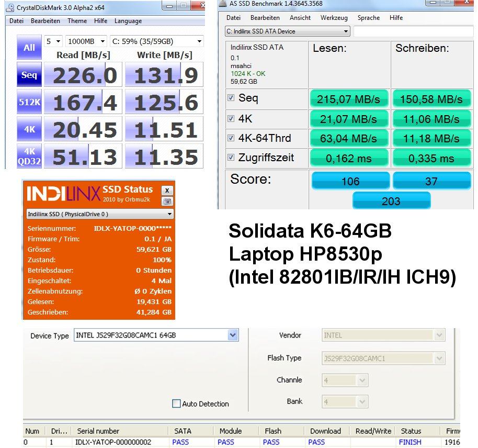Click the Geschrieben value 41,284 GB
478x448 pixels.
click(154, 312)
